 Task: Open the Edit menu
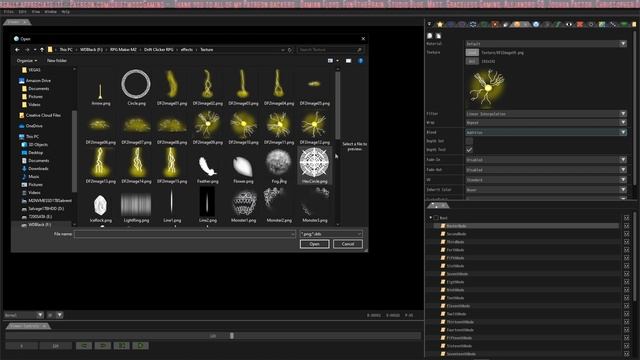coord(22,12)
